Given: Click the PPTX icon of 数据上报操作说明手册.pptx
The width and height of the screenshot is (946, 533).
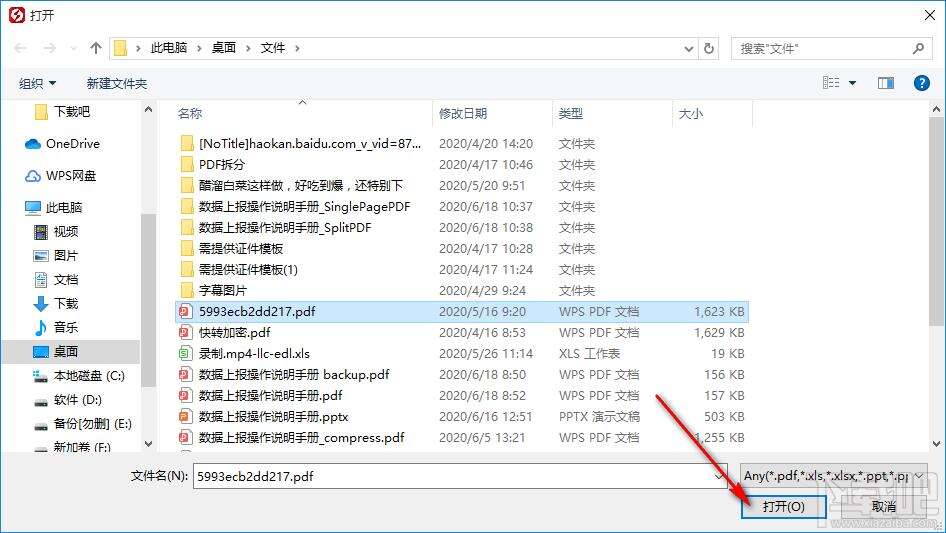Looking at the screenshot, I should [185, 417].
